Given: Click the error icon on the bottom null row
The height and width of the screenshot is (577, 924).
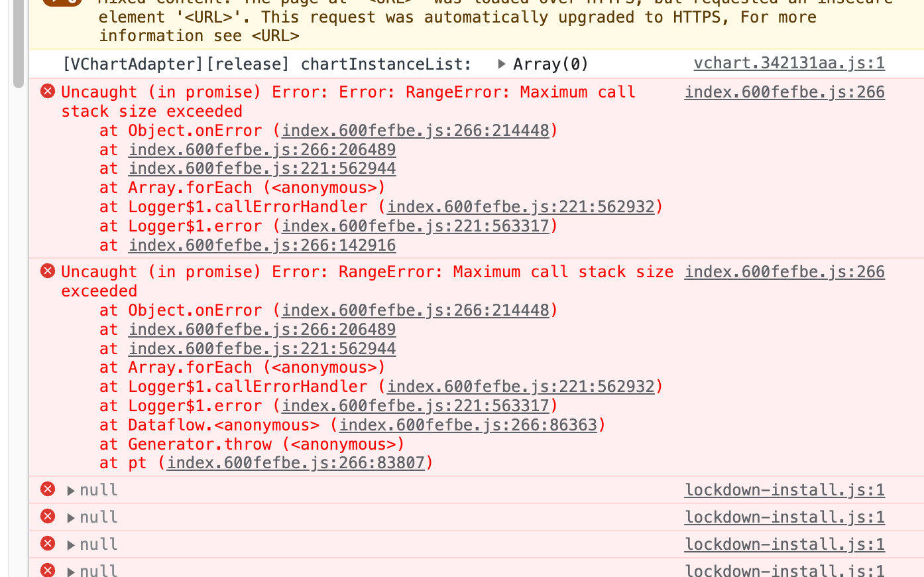Looking at the screenshot, I should click(47, 569).
